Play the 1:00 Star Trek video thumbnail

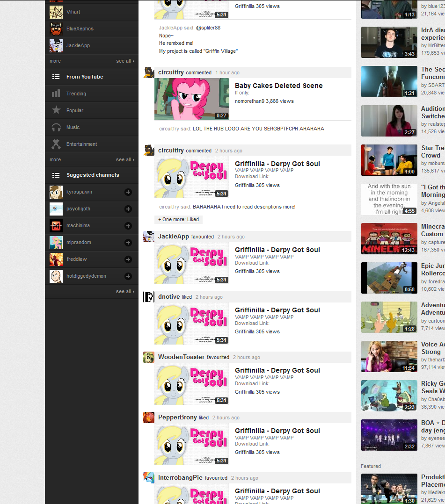coord(389,160)
